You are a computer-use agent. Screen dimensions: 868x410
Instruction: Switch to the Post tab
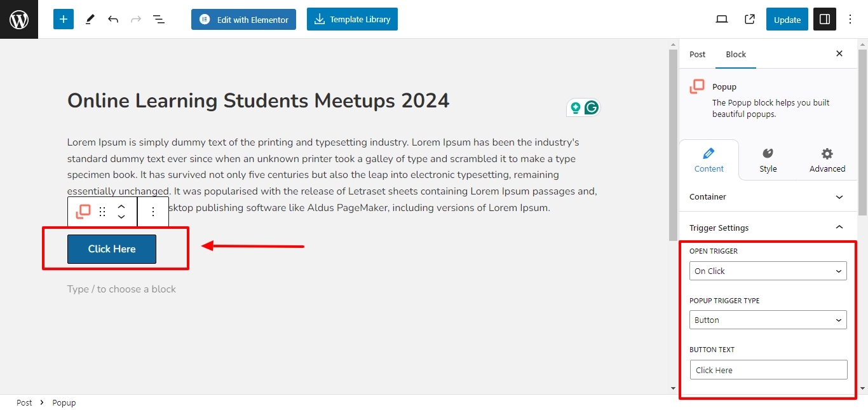(x=698, y=54)
